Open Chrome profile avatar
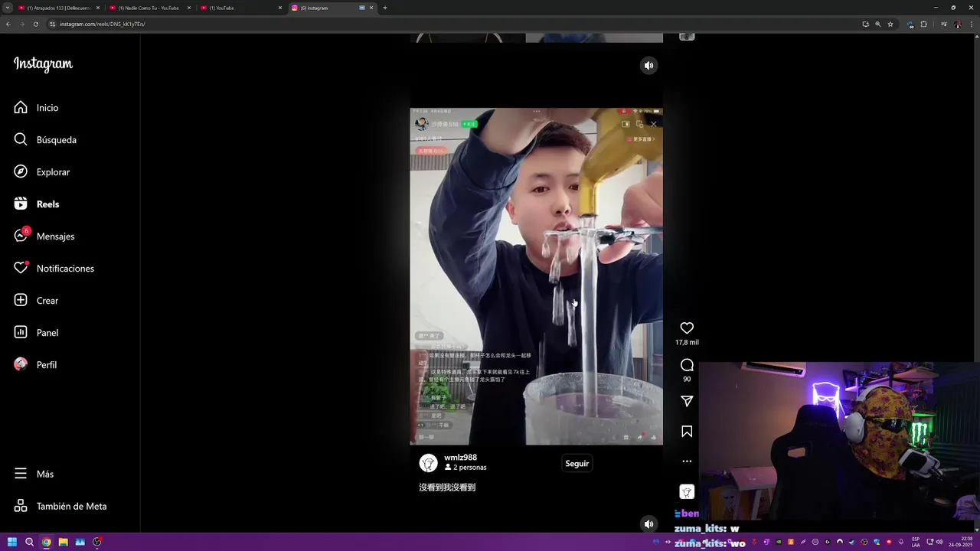980x551 pixels. 957,24
